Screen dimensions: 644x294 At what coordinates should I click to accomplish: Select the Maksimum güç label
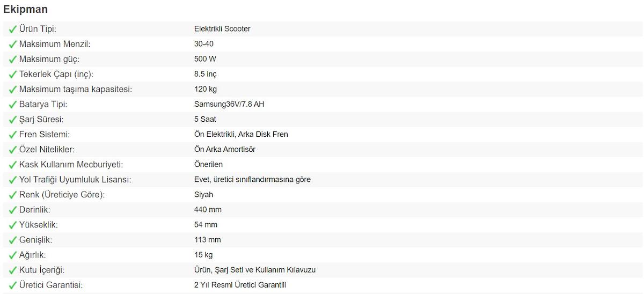[x=49, y=59]
